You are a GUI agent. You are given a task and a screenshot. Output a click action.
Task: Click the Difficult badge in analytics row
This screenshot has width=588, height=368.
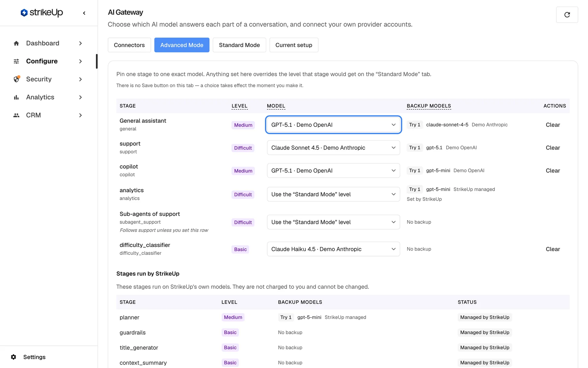pyautogui.click(x=243, y=194)
